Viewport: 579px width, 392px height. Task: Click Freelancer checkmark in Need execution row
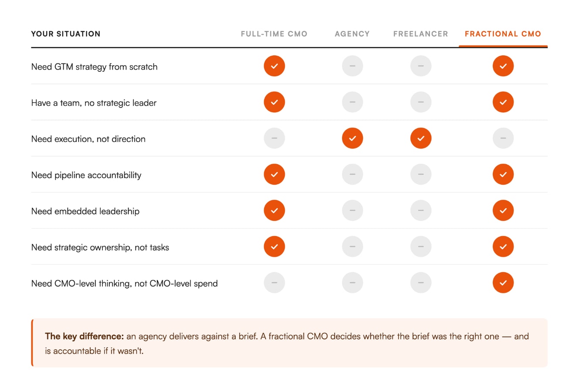[420, 139]
